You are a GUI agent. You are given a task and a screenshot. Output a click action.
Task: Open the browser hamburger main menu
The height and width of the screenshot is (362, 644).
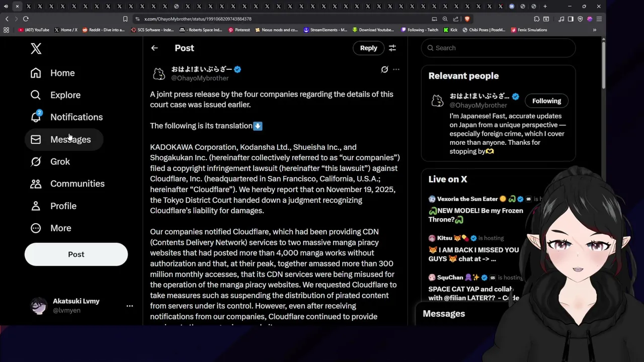tap(599, 19)
